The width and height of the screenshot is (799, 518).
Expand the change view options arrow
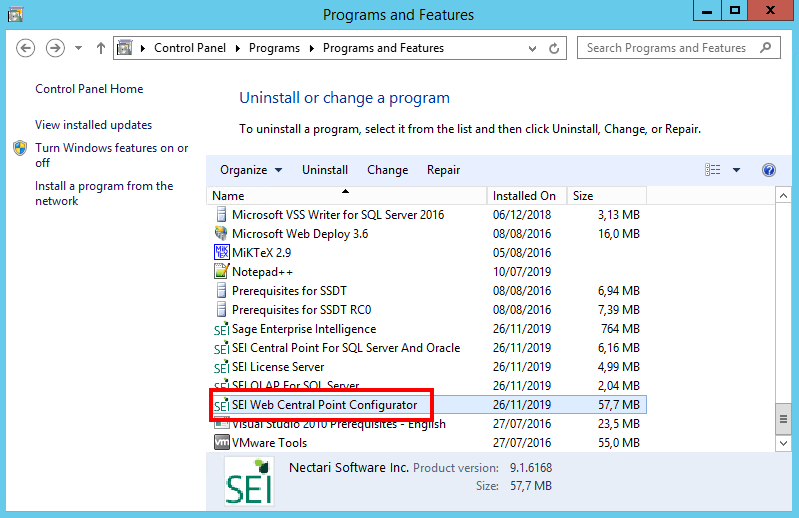coord(737,170)
